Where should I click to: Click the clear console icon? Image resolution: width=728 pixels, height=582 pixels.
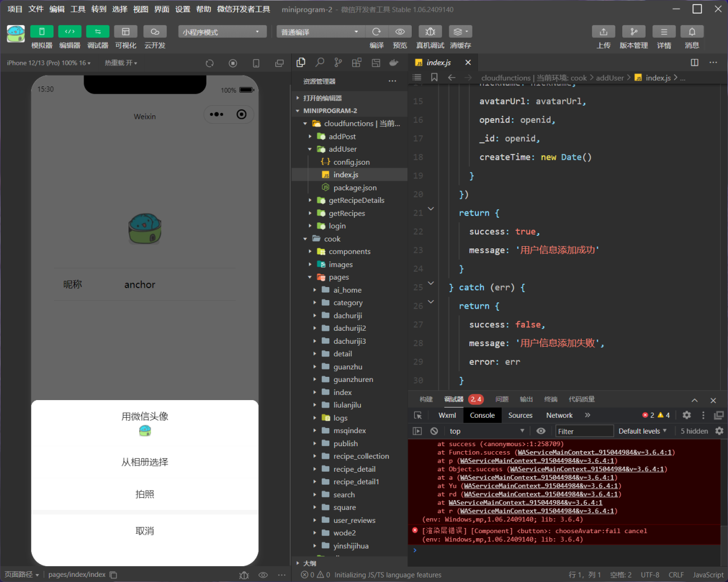[x=435, y=431]
